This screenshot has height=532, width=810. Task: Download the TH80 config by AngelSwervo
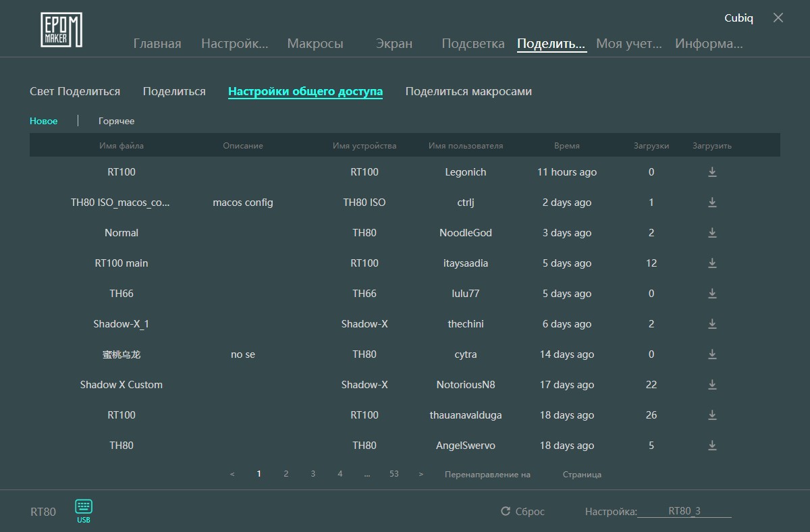(712, 446)
